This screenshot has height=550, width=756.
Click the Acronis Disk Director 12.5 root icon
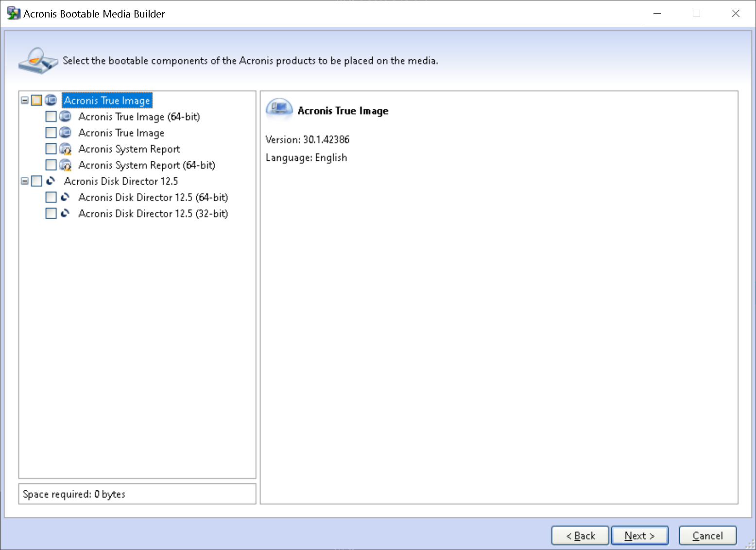(51, 181)
